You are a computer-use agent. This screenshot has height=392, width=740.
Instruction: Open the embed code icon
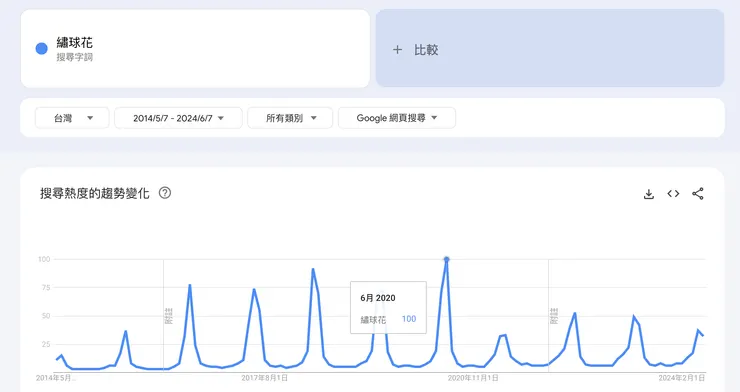pos(673,194)
